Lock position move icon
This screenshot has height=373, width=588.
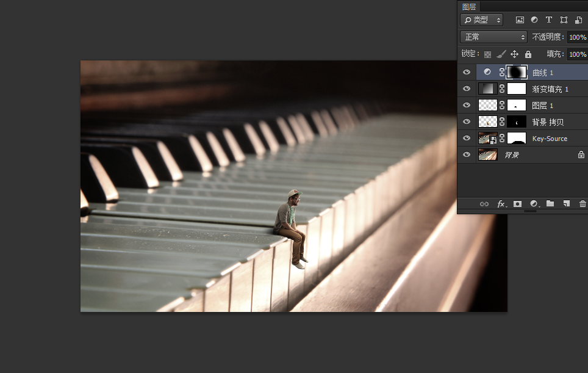(515, 54)
